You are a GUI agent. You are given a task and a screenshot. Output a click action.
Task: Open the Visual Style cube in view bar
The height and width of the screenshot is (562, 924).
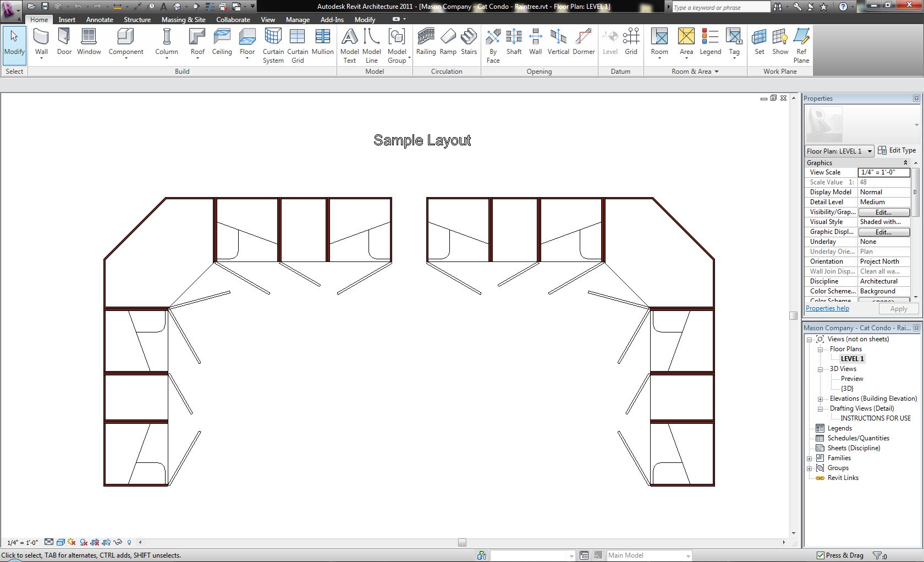[x=61, y=542]
